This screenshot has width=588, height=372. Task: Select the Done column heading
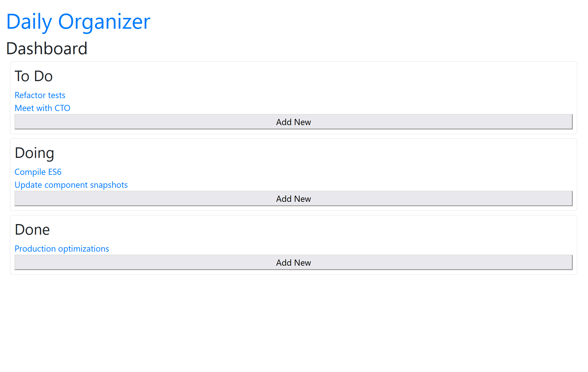[x=32, y=230]
